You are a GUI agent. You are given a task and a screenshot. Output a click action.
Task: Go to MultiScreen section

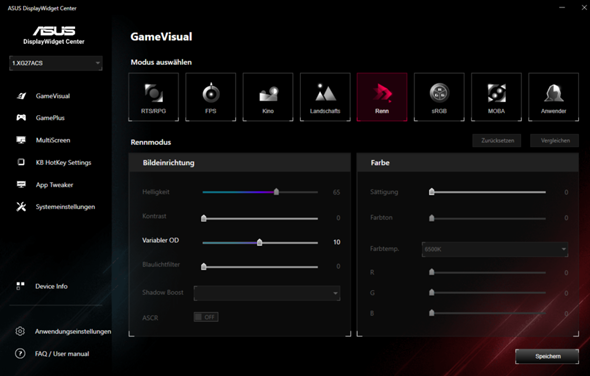tap(53, 140)
